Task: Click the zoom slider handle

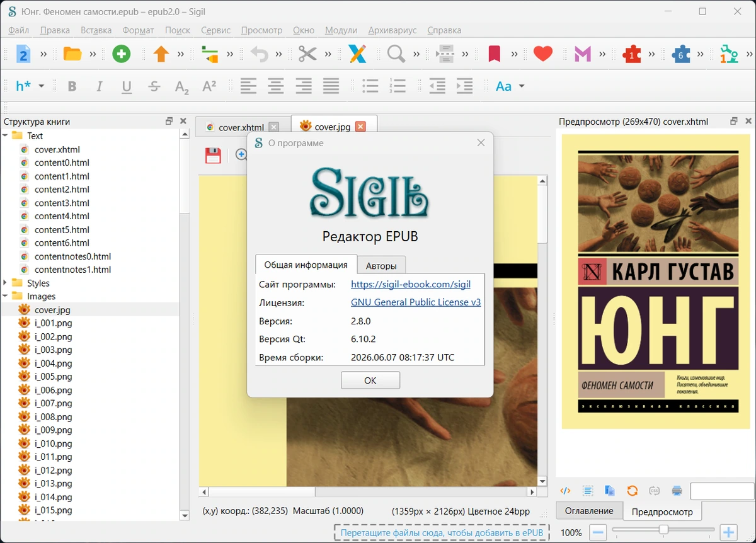Action: (x=664, y=530)
